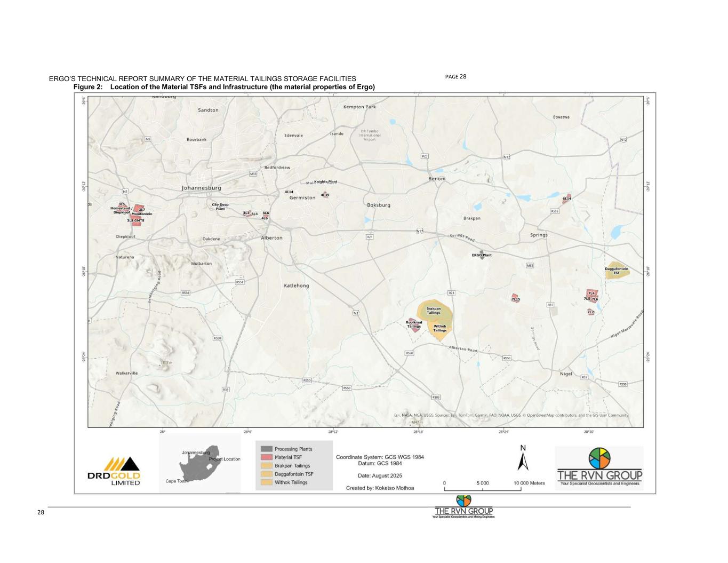Image resolution: width=728 pixels, height=563 pixels.
Task: Click the Johannesburg city label
Action: [201, 188]
